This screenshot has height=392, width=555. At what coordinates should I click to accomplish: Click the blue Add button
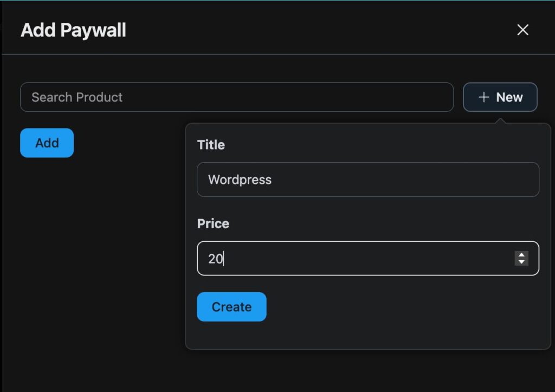pyautogui.click(x=46, y=143)
